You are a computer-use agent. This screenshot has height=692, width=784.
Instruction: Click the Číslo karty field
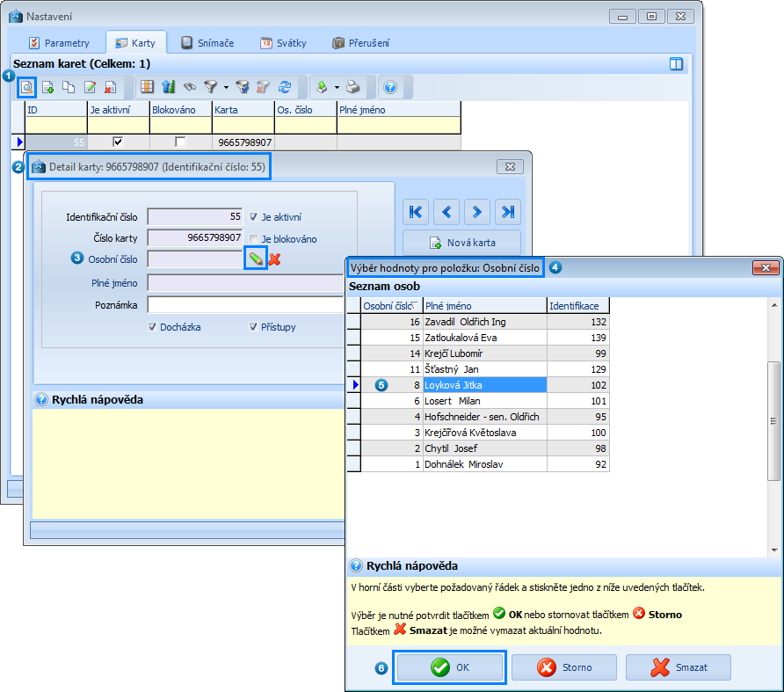pos(195,237)
